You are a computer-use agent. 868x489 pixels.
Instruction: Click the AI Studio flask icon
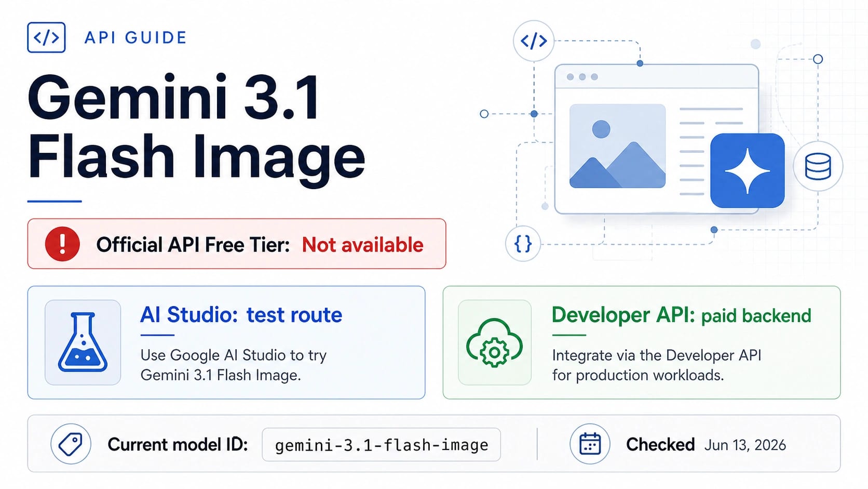83,342
